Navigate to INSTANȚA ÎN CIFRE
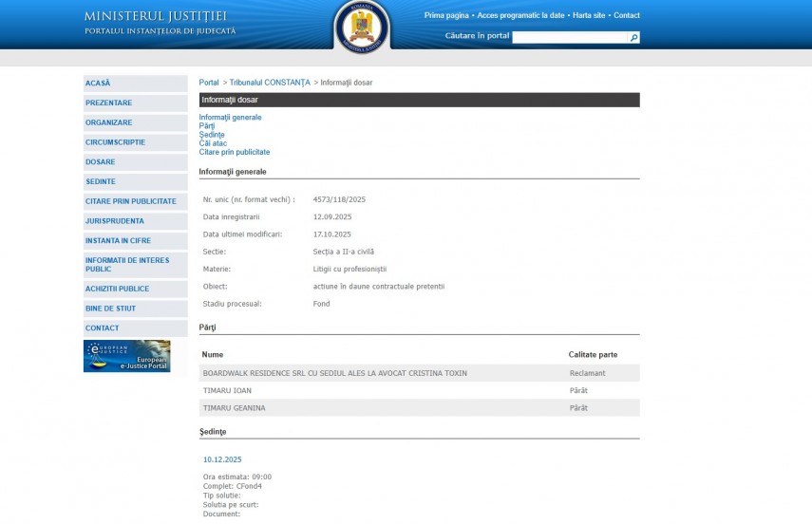Image resolution: width=812 pixels, height=524 pixels. [x=135, y=241]
